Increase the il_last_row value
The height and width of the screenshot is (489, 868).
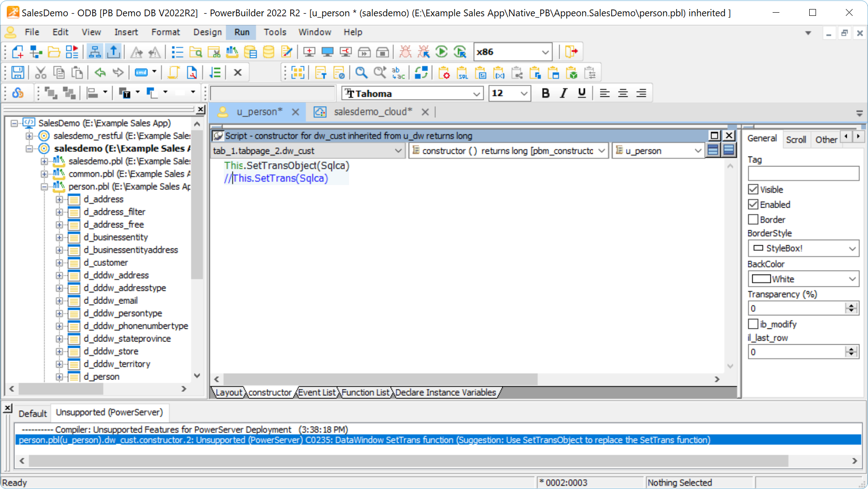851,349
